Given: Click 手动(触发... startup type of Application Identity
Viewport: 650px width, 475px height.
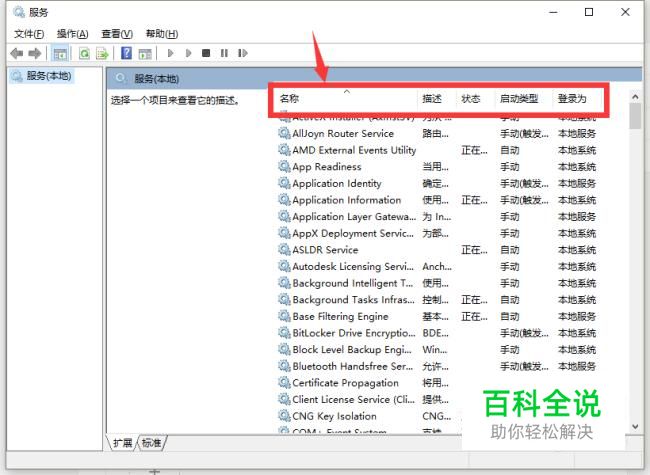Looking at the screenshot, I should tap(524, 183).
